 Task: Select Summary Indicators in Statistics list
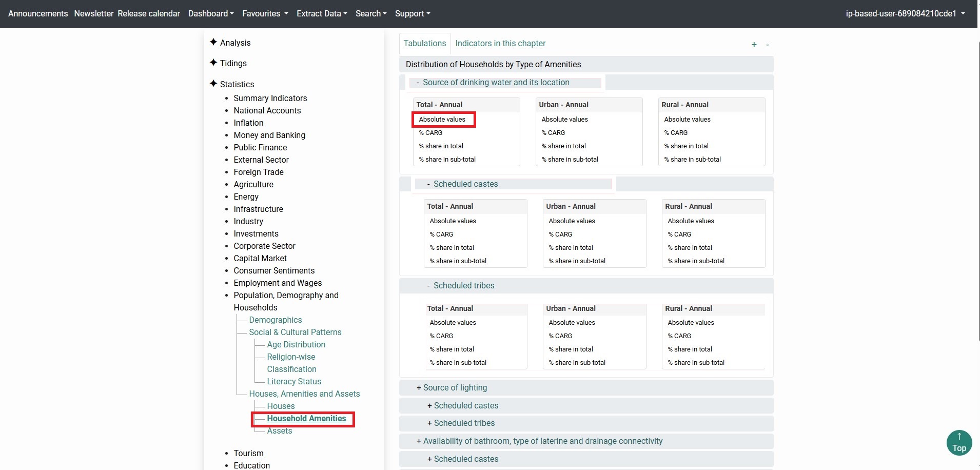[x=270, y=99]
